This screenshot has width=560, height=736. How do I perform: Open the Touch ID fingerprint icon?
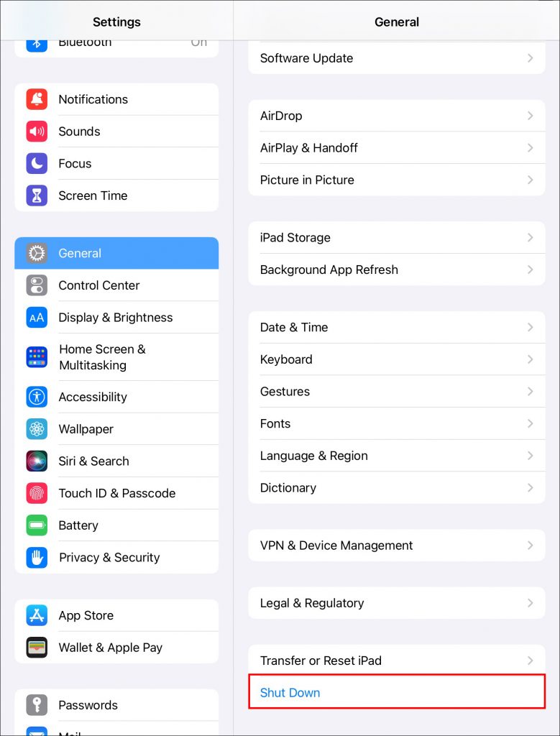point(37,493)
